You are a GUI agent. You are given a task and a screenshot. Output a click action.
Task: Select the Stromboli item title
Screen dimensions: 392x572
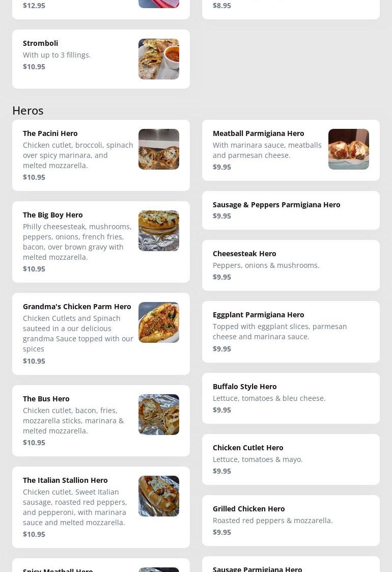click(40, 43)
